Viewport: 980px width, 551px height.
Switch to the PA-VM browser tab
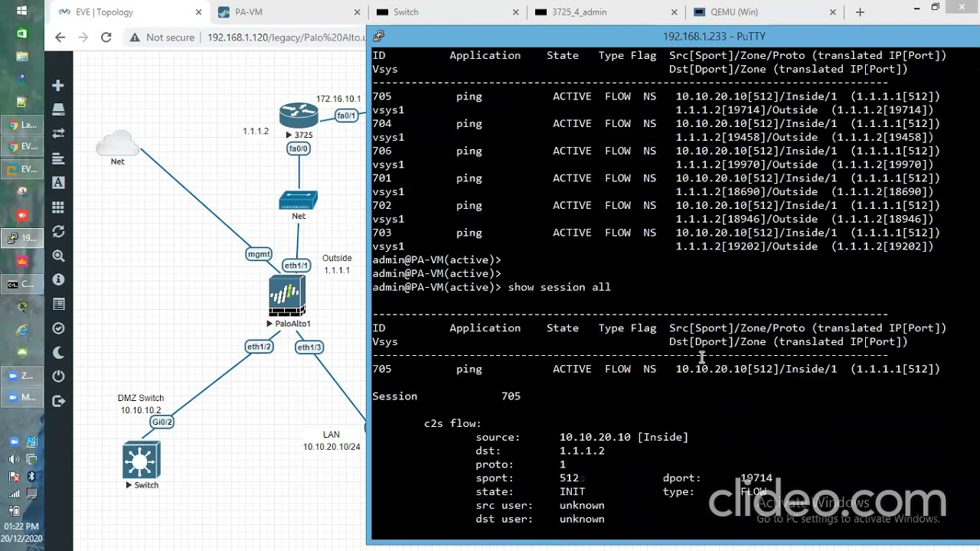pos(289,12)
